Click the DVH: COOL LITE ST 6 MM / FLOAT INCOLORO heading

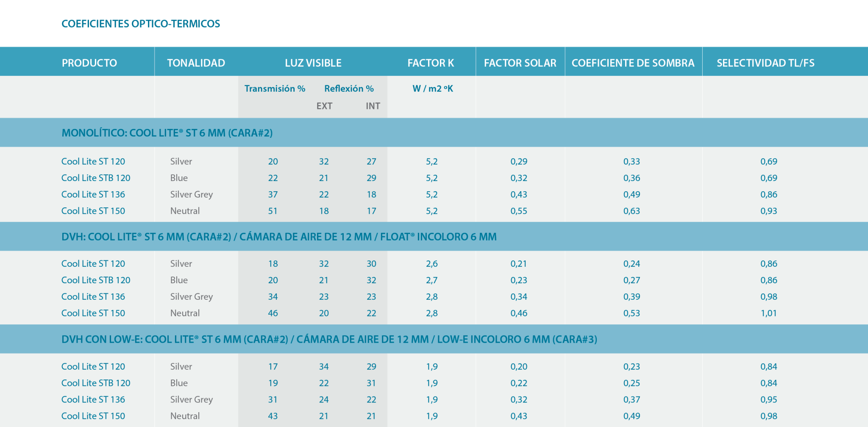click(x=279, y=237)
